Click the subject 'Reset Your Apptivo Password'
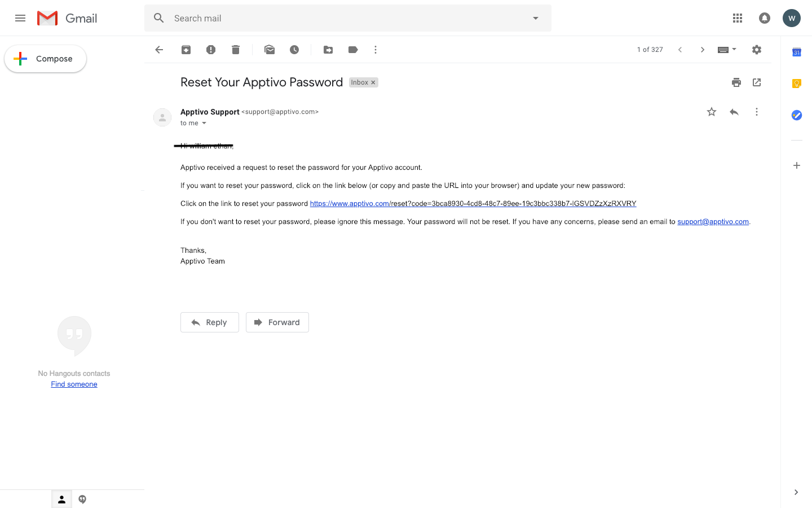Image resolution: width=812 pixels, height=508 pixels. pos(262,82)
